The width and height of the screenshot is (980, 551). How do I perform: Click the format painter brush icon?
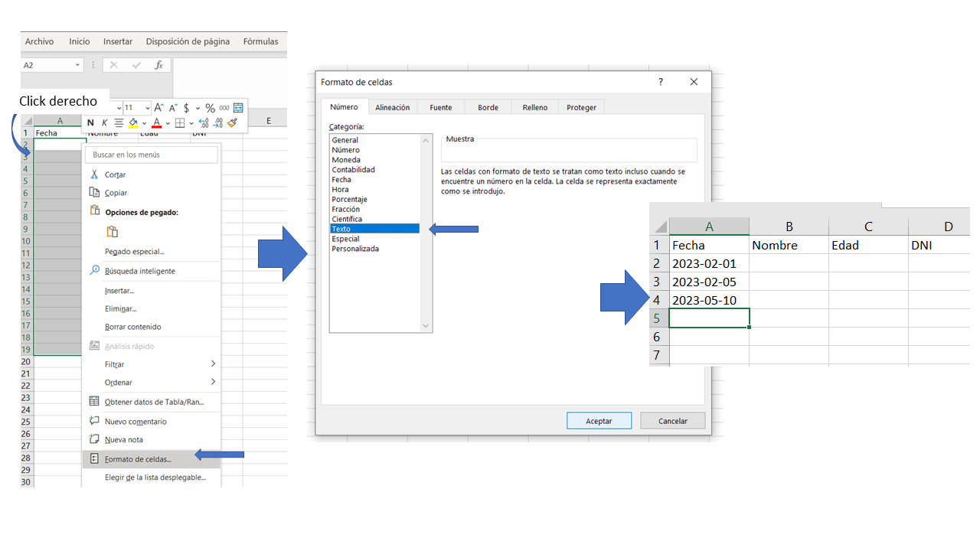[x=233, y=122]
